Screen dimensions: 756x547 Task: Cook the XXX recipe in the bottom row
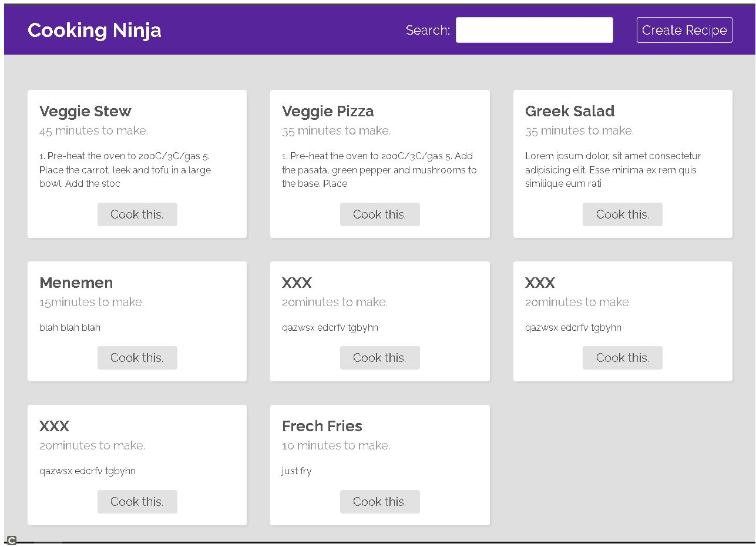pos(137,501)
